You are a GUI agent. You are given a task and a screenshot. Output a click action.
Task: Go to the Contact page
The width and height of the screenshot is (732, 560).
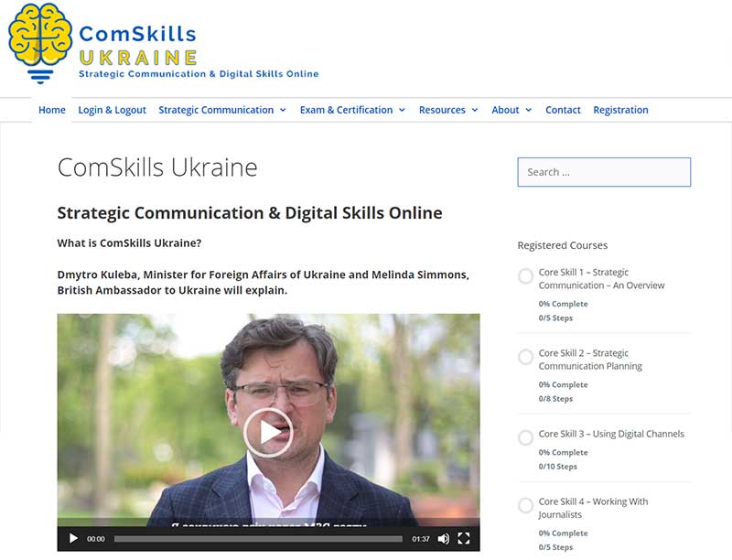pyautogui.click(x=563, y=110)
